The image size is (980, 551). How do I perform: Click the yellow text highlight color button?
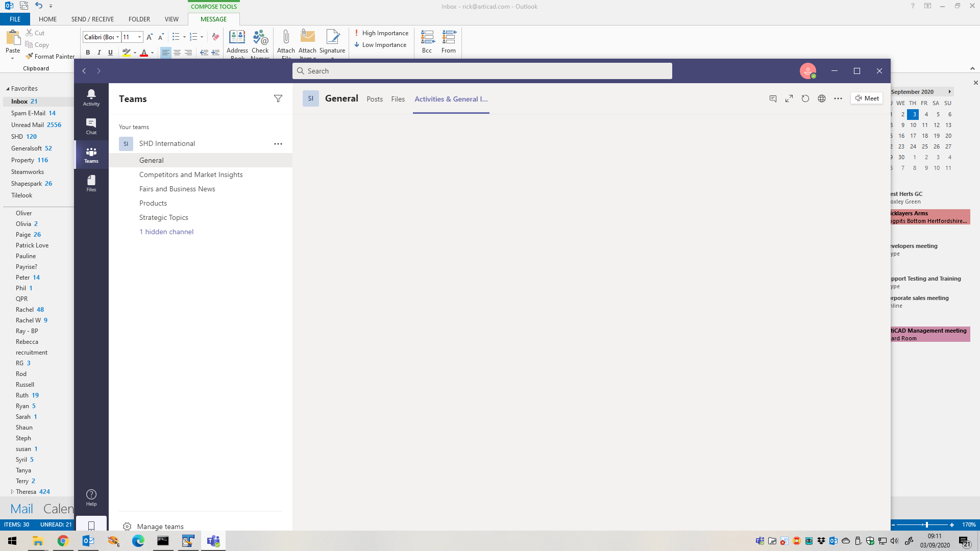click(x=127, y=53)
